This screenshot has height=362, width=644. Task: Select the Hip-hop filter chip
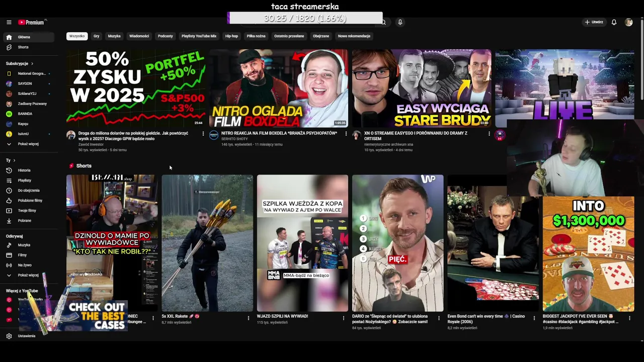231,36
